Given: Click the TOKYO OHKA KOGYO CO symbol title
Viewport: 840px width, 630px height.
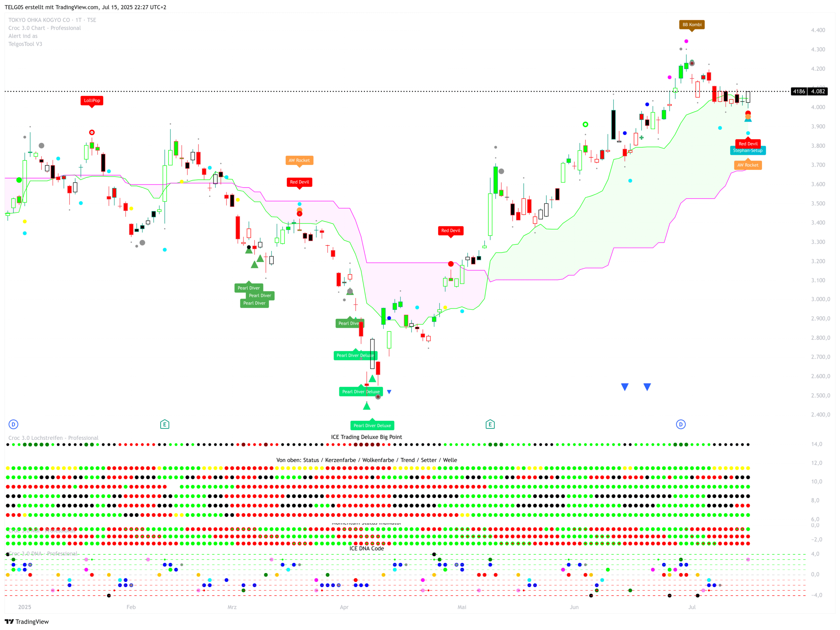Looking at the screenshot, I should click(39, 20).
